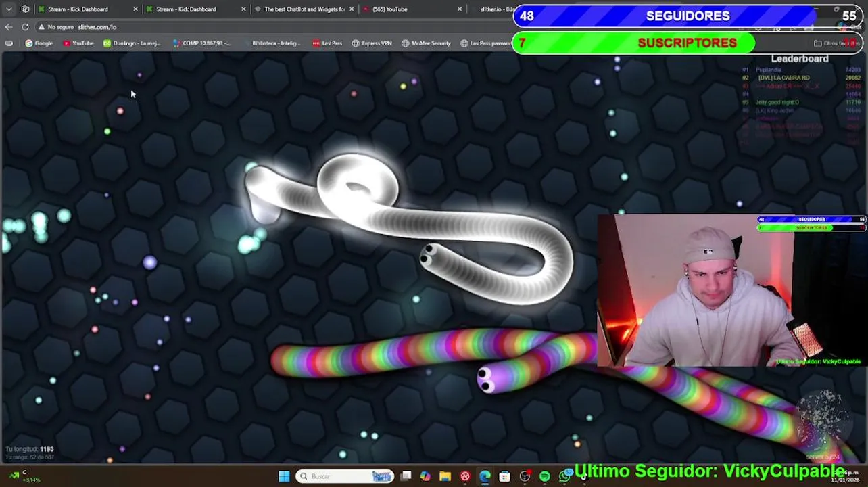This screenshot has width=868, height=487.
Task: Open File Explorer from the taskbar
Action: pyautogui.click(x=445, y=477)
